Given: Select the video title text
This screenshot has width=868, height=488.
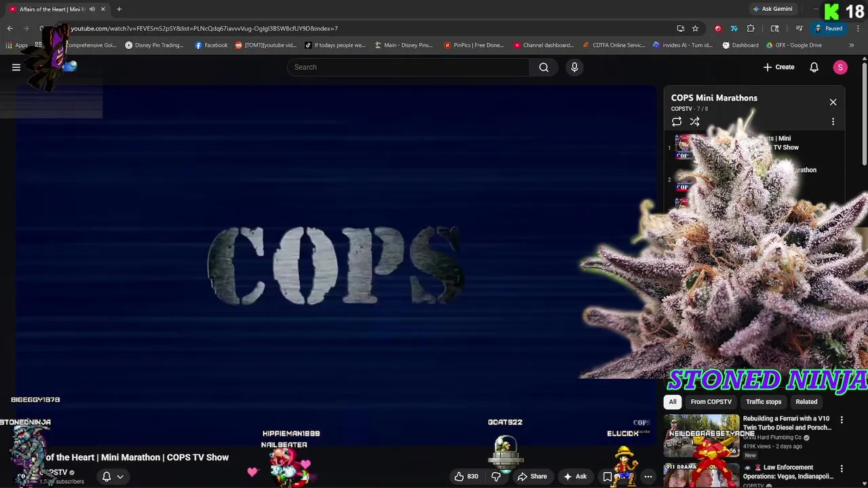Looking at the screenshot, I should pos(137,457).
